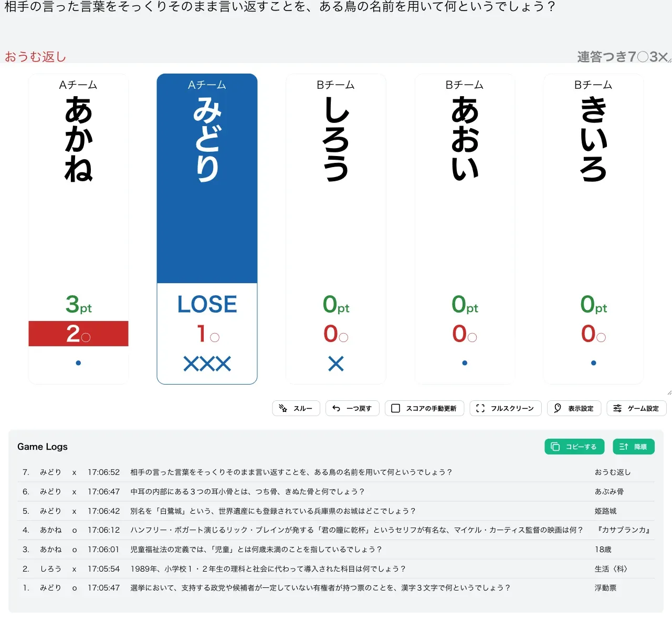Click あおい's 0○ count
This screenshot has width=672, height=621.
point(465,334)
